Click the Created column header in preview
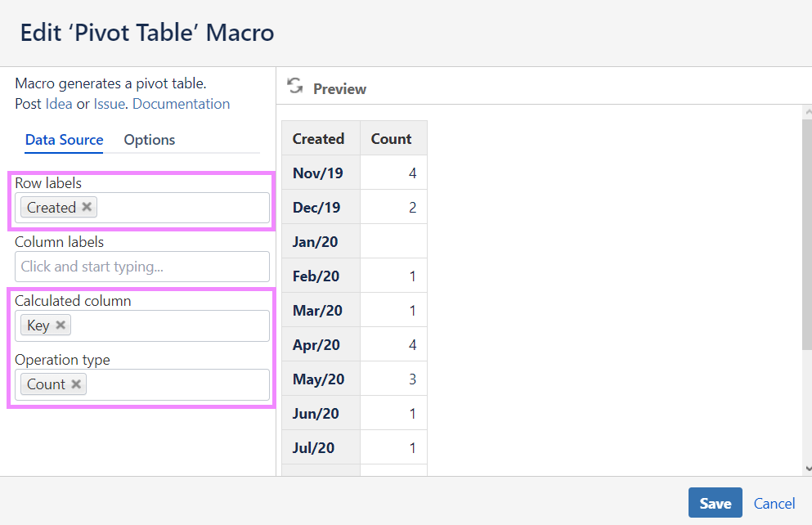The width and height of the screenshot is (812, 525). point(318,139)
